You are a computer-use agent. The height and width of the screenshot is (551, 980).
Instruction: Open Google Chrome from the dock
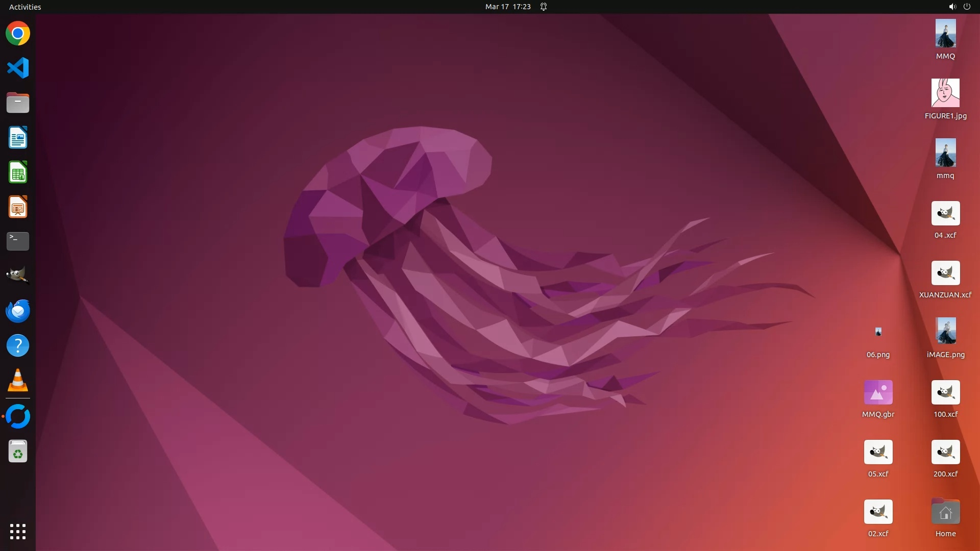click(x=18, y=34)
